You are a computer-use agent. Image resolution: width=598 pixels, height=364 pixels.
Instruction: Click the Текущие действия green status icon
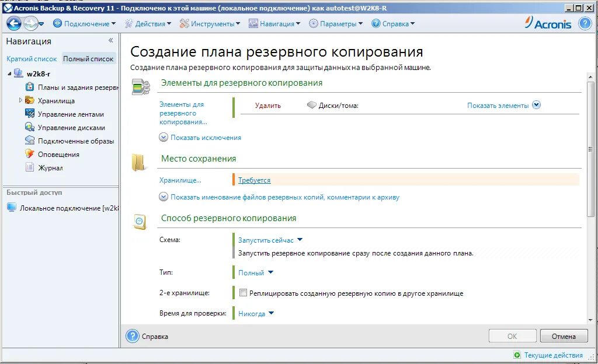click(x=517, y=355)
